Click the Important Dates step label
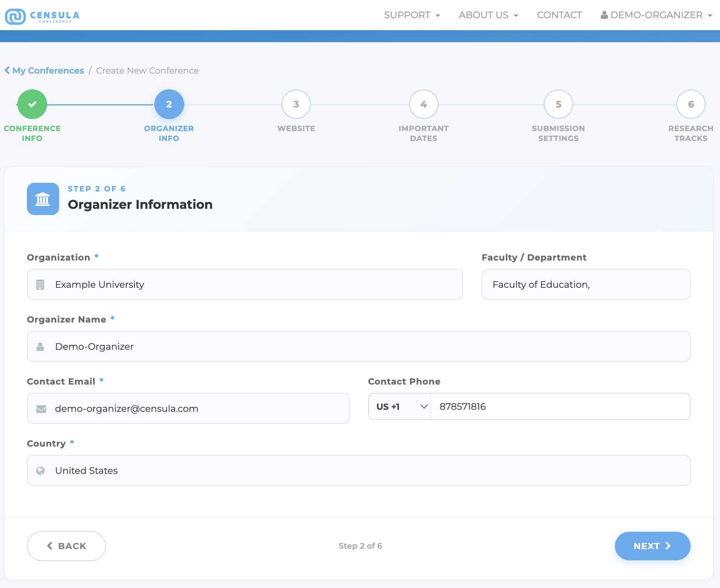 pos(424,133)
